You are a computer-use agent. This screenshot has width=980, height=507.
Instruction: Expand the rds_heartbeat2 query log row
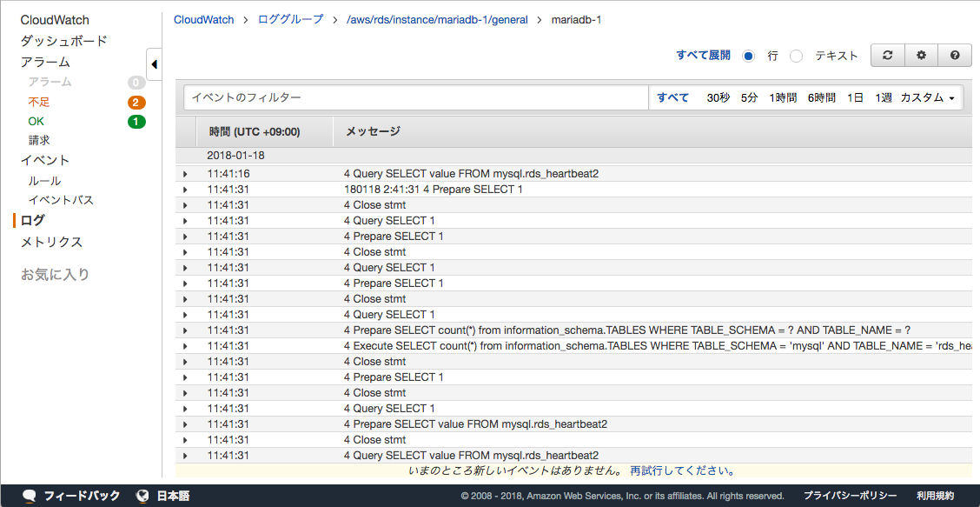pyautogui.click(x=184, y=173)
